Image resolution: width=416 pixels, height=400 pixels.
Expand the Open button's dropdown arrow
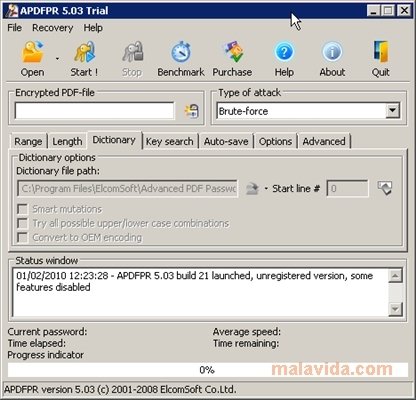(57, 59)
